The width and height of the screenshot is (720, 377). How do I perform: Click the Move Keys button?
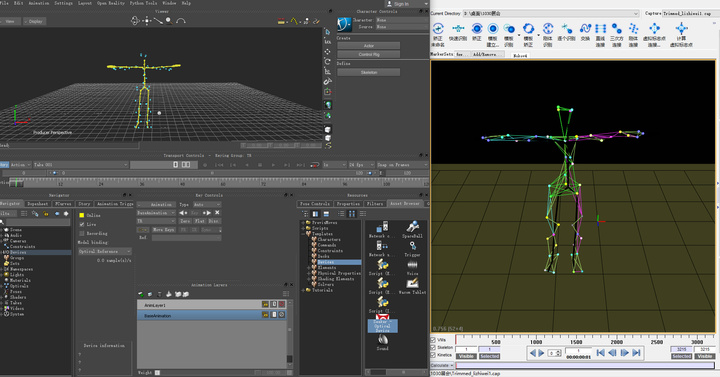(x=163, y=229)
